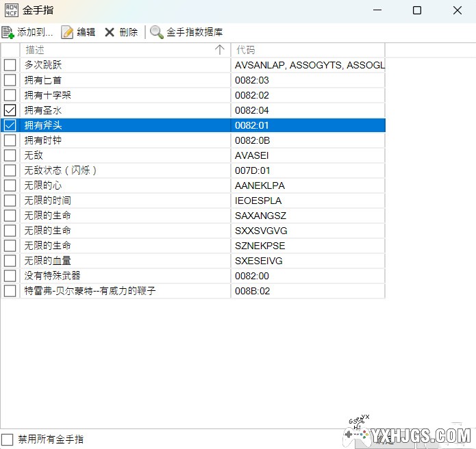Click the cheat window title bar icon
Screen dimensions: 476x449
coord(12,10)
